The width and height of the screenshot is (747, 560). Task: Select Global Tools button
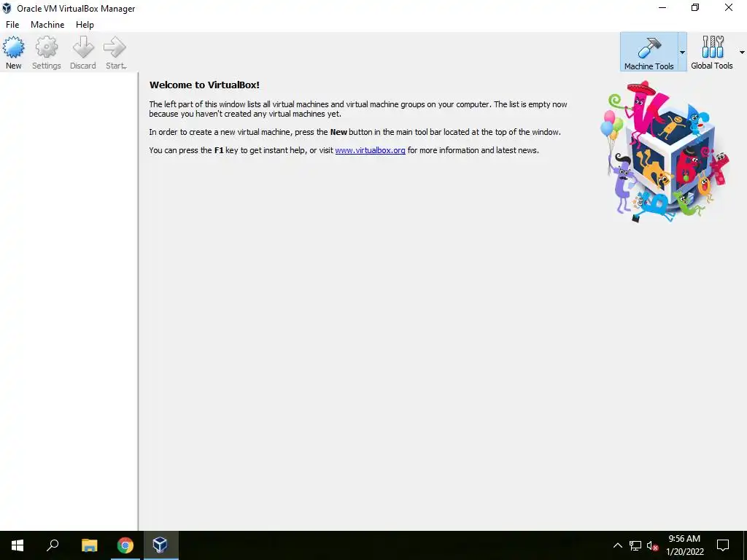point(712,52)
